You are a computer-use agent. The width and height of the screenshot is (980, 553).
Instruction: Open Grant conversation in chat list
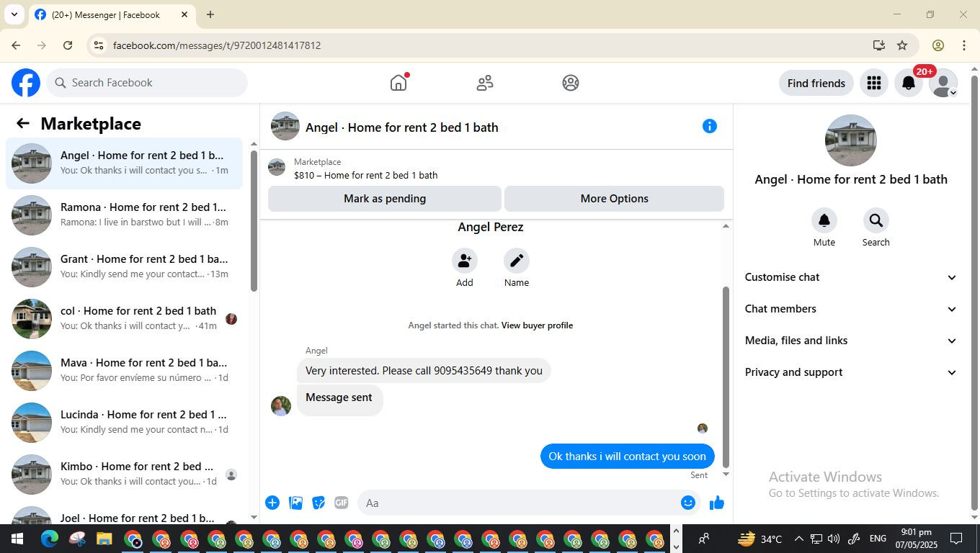point(125,267)
